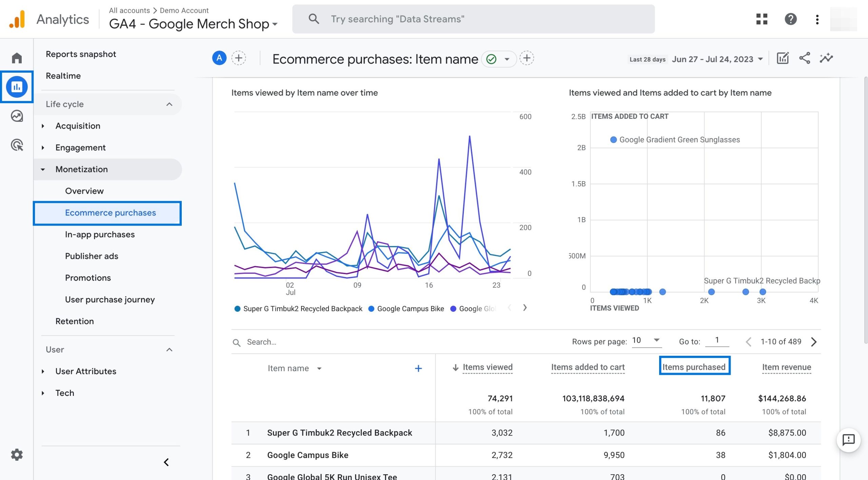Open the Help question mark icon
This screenshot has height=480, width=868.
click(x=790, y=19)
